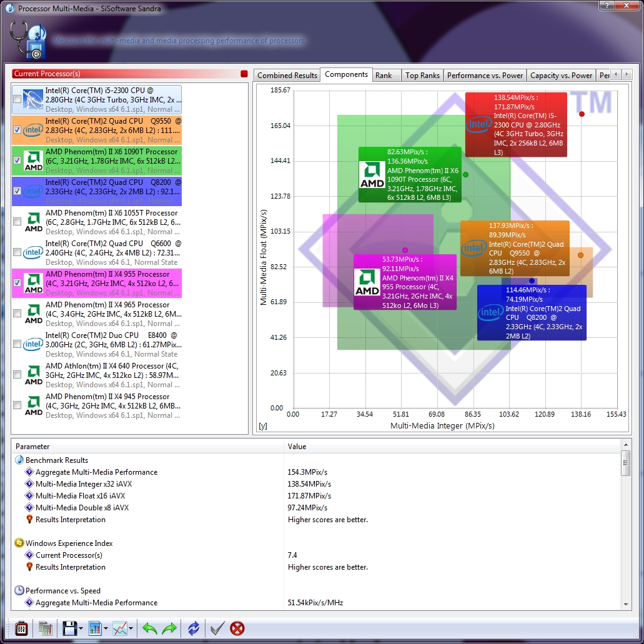The height and width of the screenshot is (644, 644).
Task: Click the Windows Experience Index icon
Action: pos(19,543)
